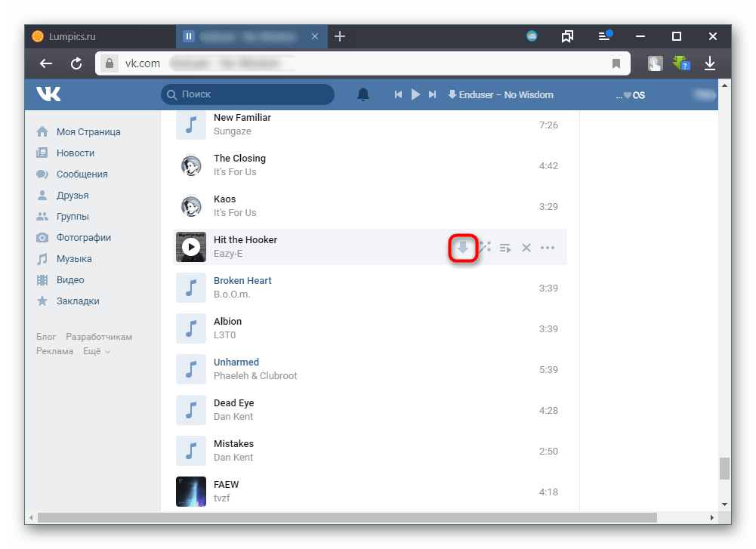Image resolution: width=756 pixels, height=549 pixels.
Task: Switch to the Lumpics.ru tab
Action: pos(100,37)
